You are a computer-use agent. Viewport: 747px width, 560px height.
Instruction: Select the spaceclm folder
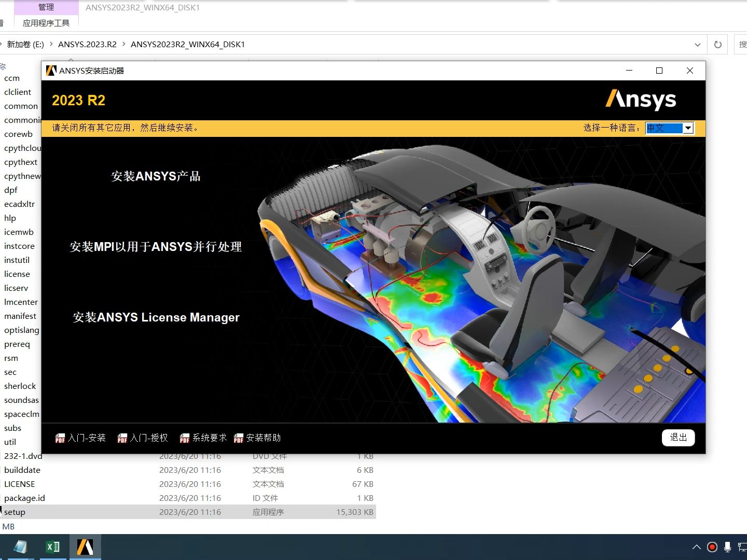21,414
